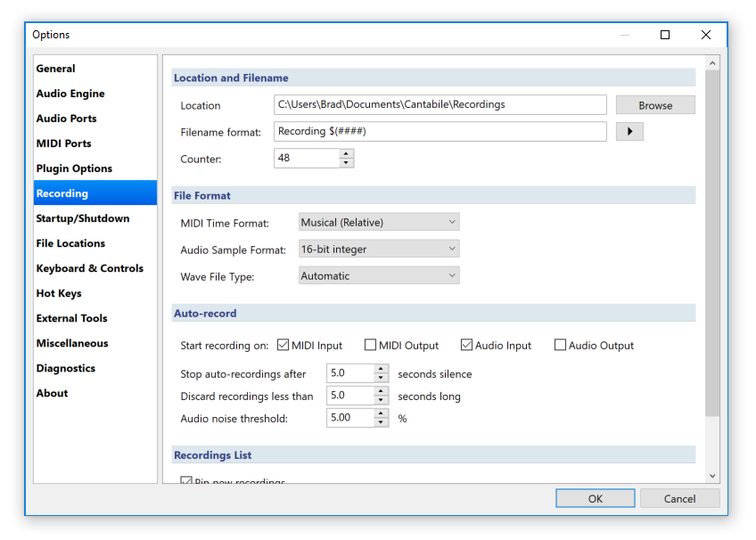Increase Discard recordings seconds with up arrow
This screenshot has width=756, height=540.
point(381,390)
